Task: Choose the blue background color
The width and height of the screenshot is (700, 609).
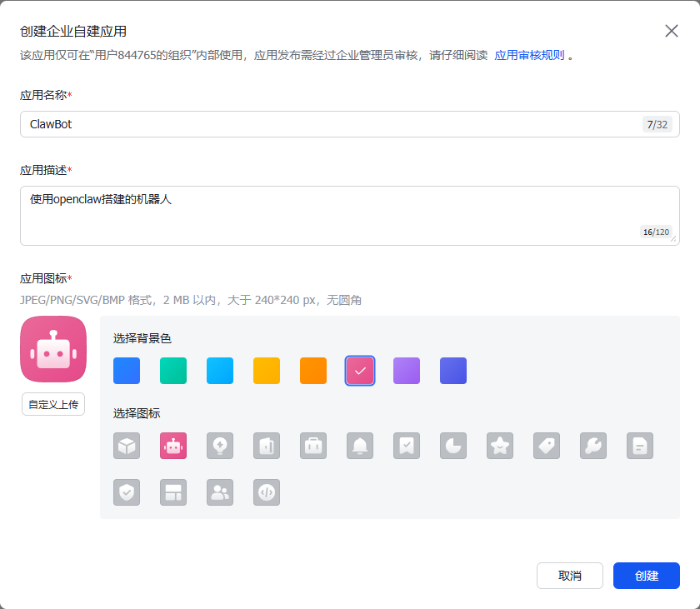Action: click(127, 371)
